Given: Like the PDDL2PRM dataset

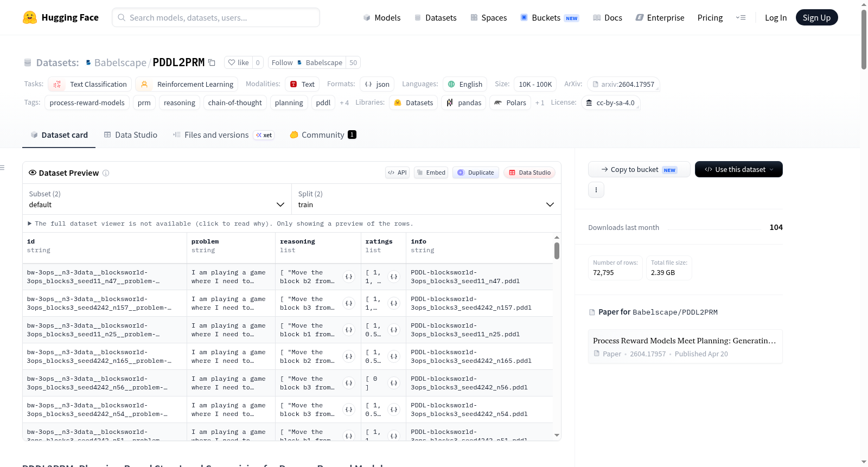Looking at the screenshot, I should pyautogui.click(x=238, y=62).
